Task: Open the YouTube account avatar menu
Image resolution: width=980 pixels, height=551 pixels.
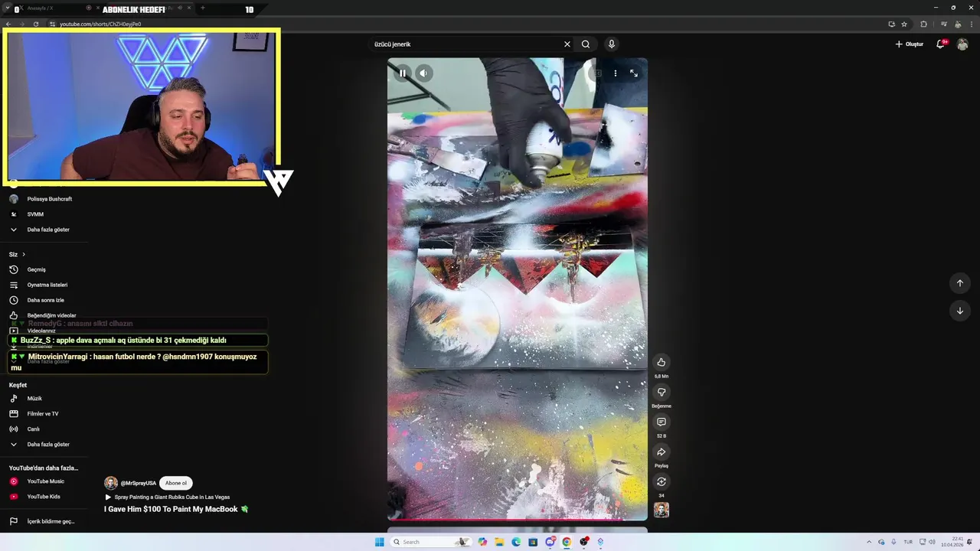Action: pos(962,44)
